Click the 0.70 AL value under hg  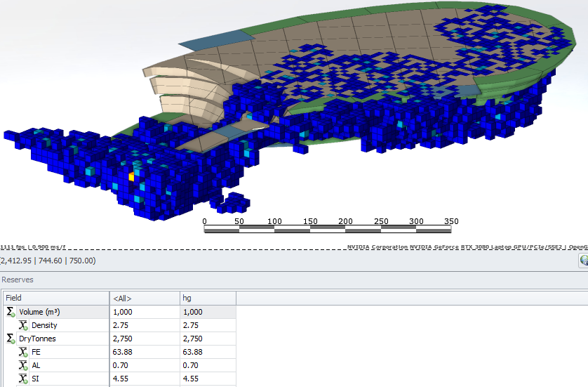point(190,365)
